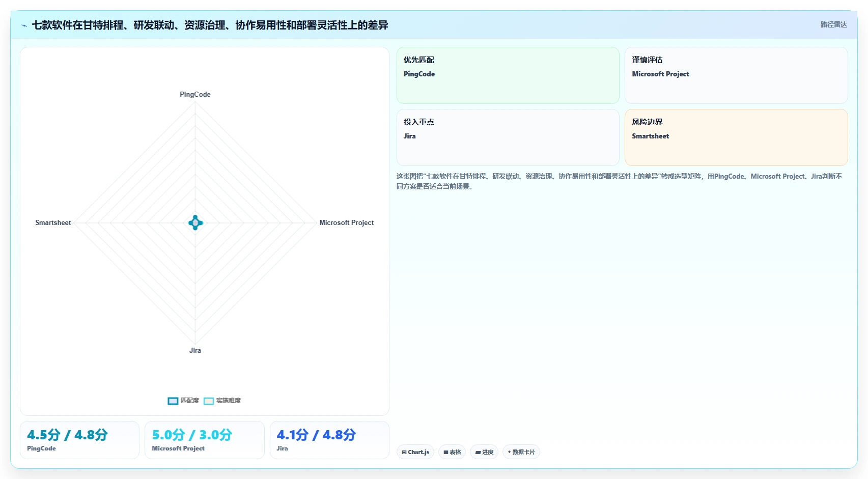This screenshot has height=479, width=868.
Task: Click the chart title about 七款软件
Action: [210, 25]
